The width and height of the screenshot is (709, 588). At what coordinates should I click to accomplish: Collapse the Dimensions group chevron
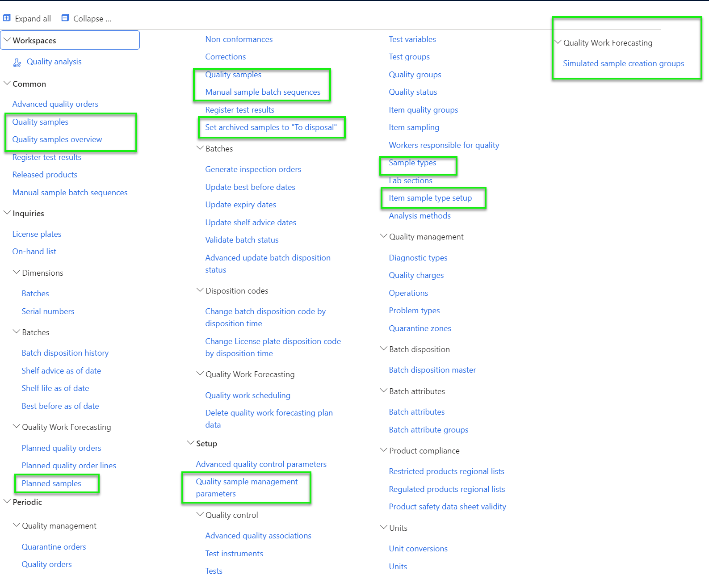click(17, 273)
